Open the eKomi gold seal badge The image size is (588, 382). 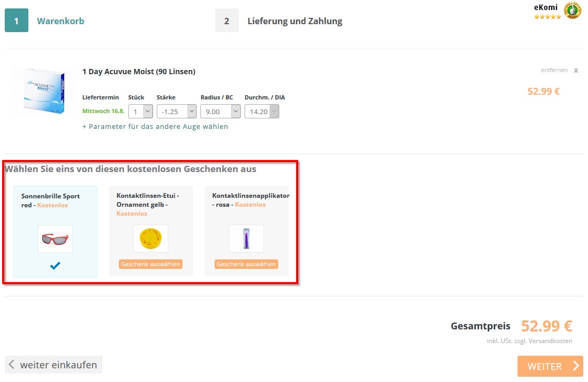(572, 11)
